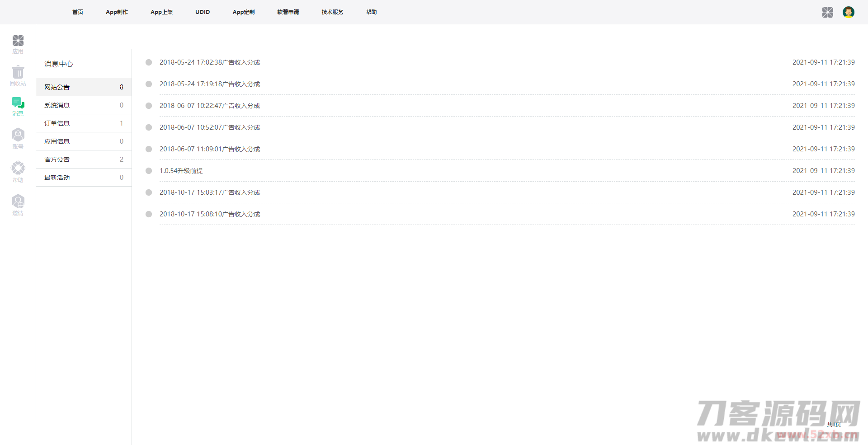Select the 网站公告 message category
Image resolution: width=868 pixels, height=445 pixels.
pos(57,87)
